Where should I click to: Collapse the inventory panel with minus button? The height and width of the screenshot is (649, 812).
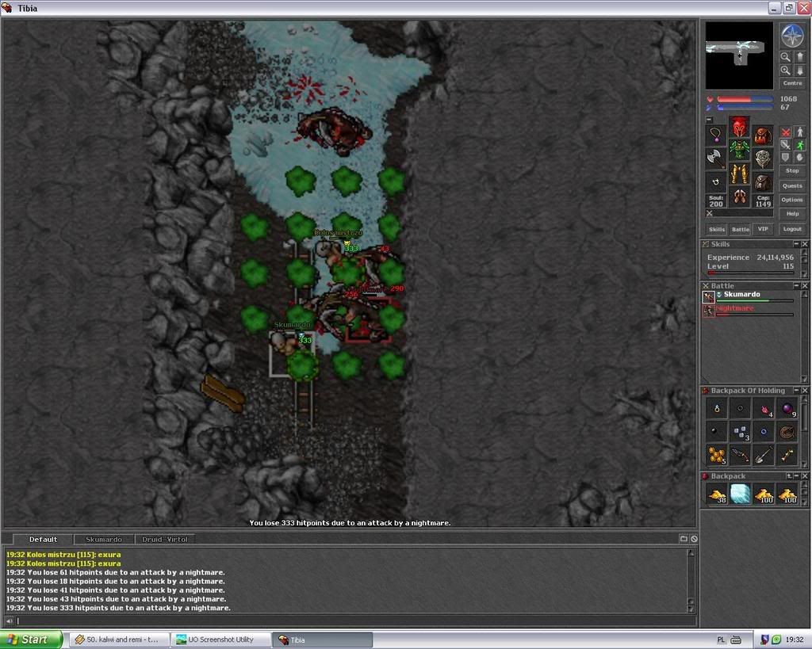point(710,120)
